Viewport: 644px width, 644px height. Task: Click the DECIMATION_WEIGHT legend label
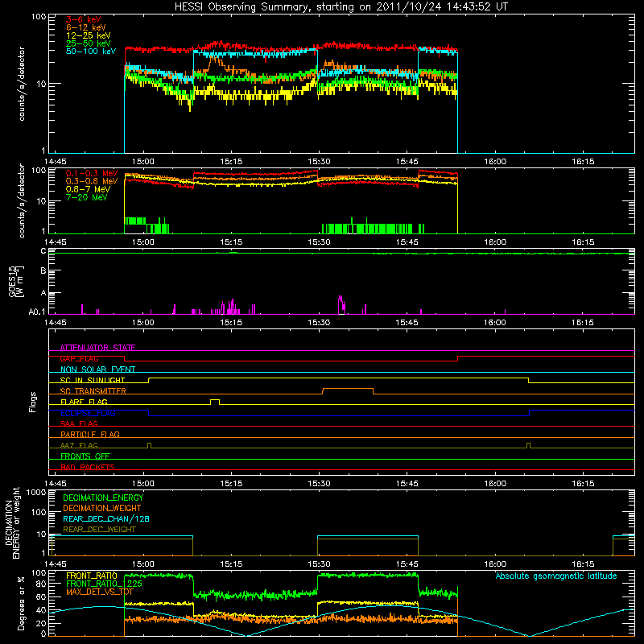click(x=102, y=508)
